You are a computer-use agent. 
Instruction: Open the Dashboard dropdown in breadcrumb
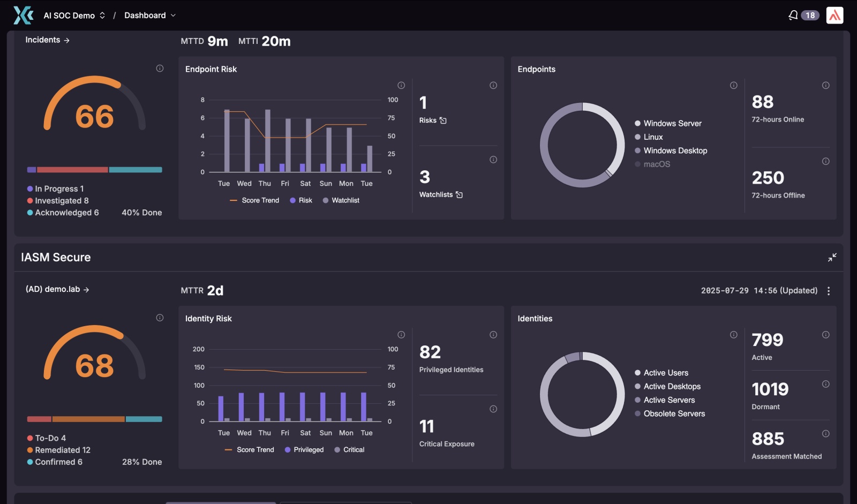point(150,16)
